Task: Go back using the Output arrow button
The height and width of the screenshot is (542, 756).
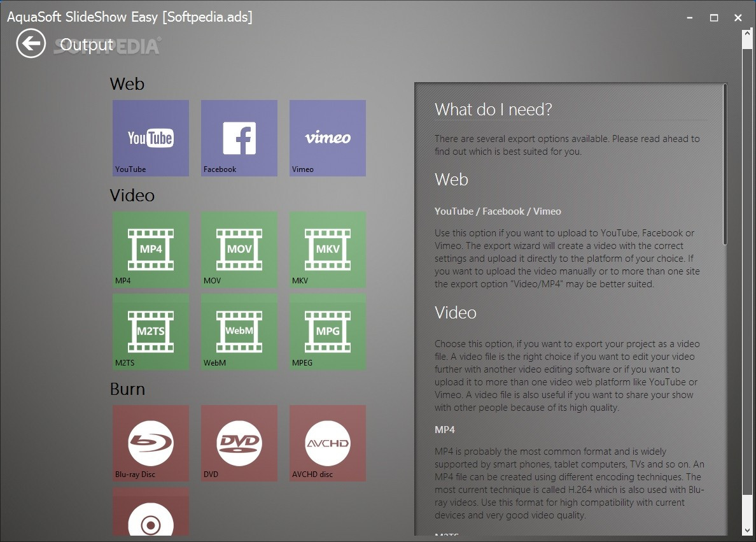Action: click(31, 43)
